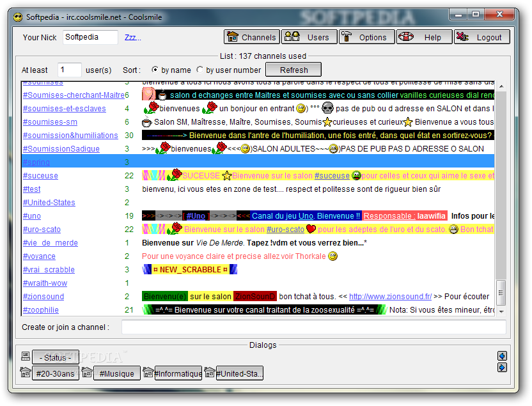Click the channel list scrollbar thumb
The image size is (532, 406).
click(501, 292)
